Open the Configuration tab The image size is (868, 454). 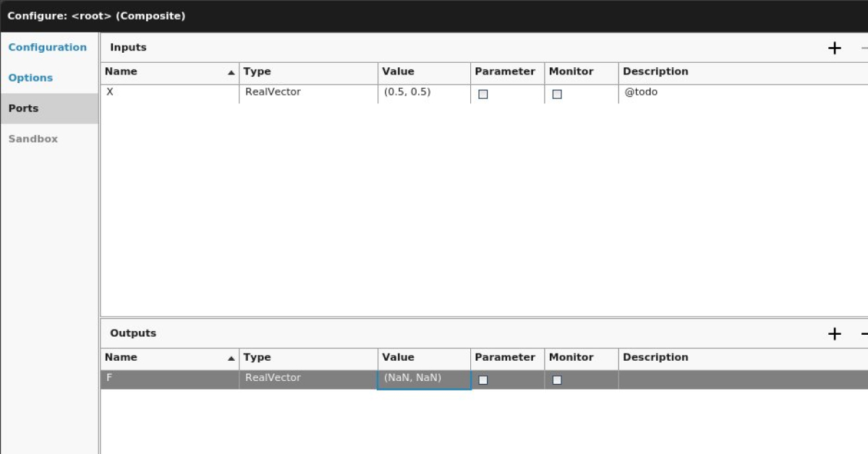point(48,48)
